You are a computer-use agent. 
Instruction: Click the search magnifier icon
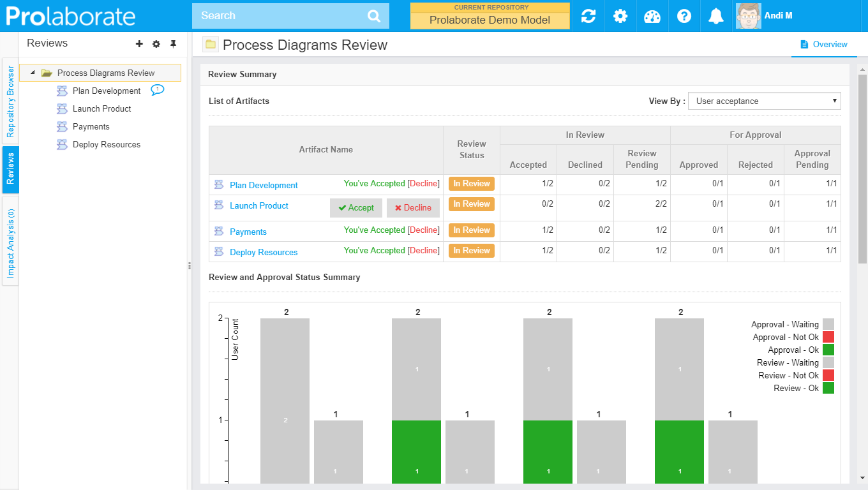[x=374, y=16]
